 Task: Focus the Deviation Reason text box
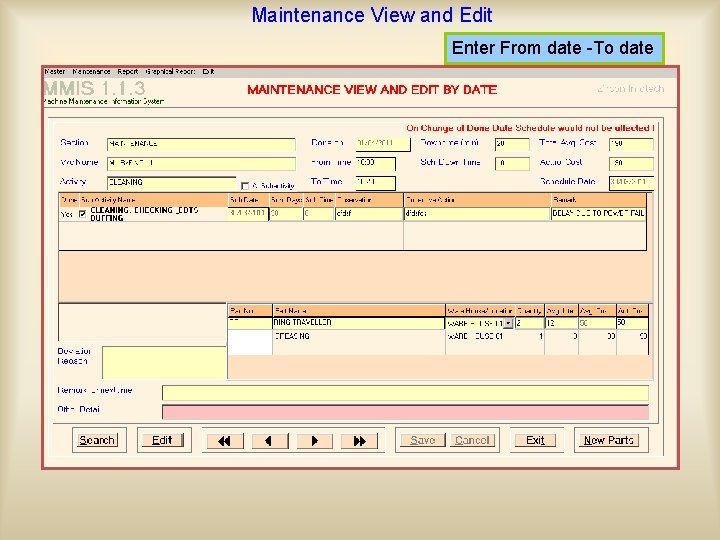pos(164,362)
